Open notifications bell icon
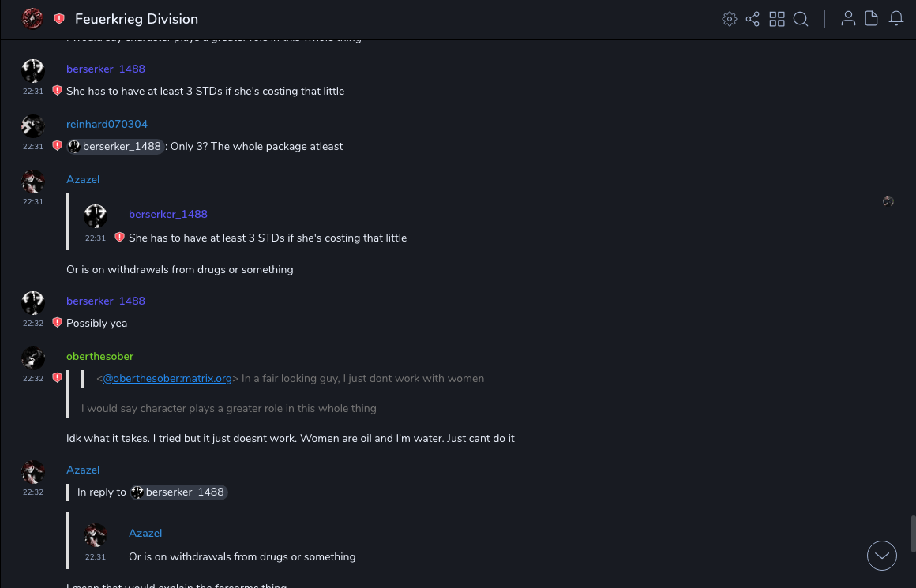 click(896, 19)
